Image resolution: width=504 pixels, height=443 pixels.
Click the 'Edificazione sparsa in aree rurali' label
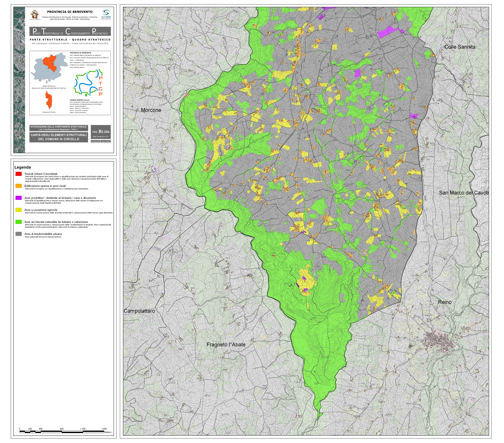[45, 186]
